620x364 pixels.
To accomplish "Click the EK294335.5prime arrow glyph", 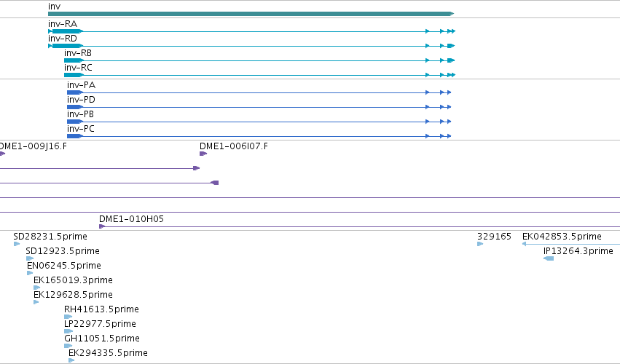I will pyautogui.click(x=71, y=360).
